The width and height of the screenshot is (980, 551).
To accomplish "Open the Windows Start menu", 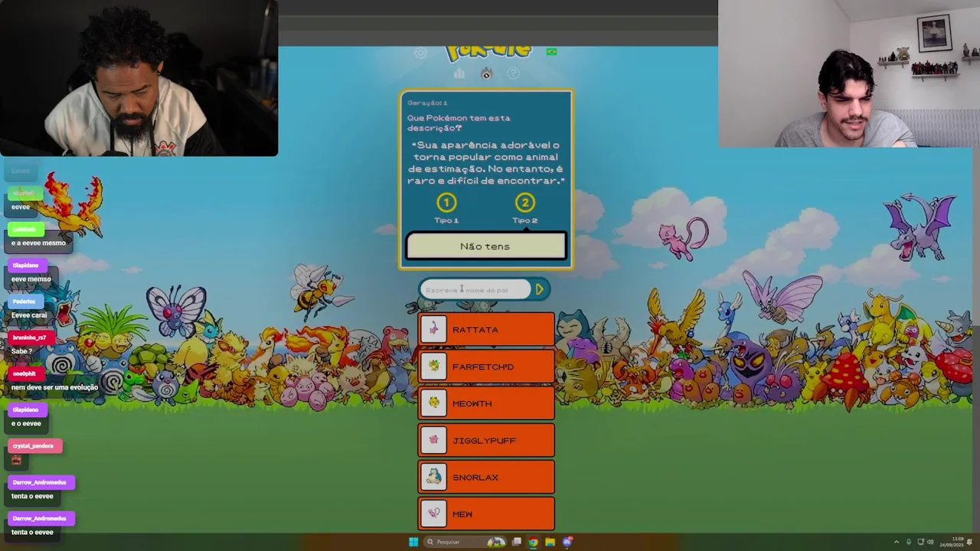I will click(413, 542).
